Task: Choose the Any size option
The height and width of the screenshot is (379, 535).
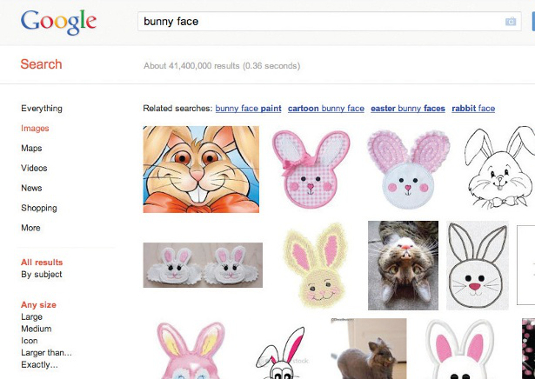Action: (39, 305)
